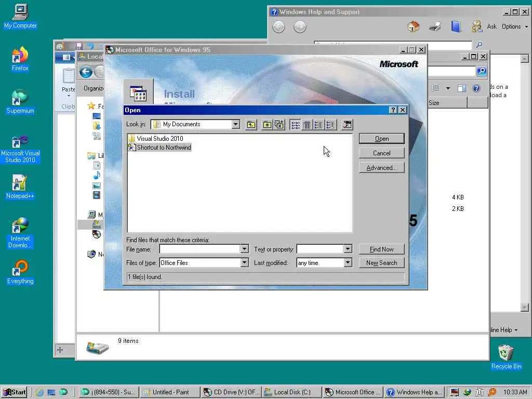
Task: Click Back arrow in Windows Help and Support
Action: (x=278, y=27)
